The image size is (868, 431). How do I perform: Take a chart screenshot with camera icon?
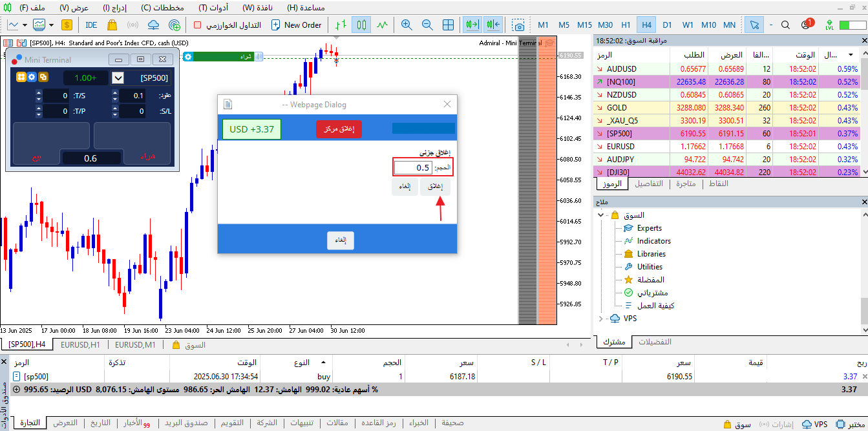click(518, 25)
